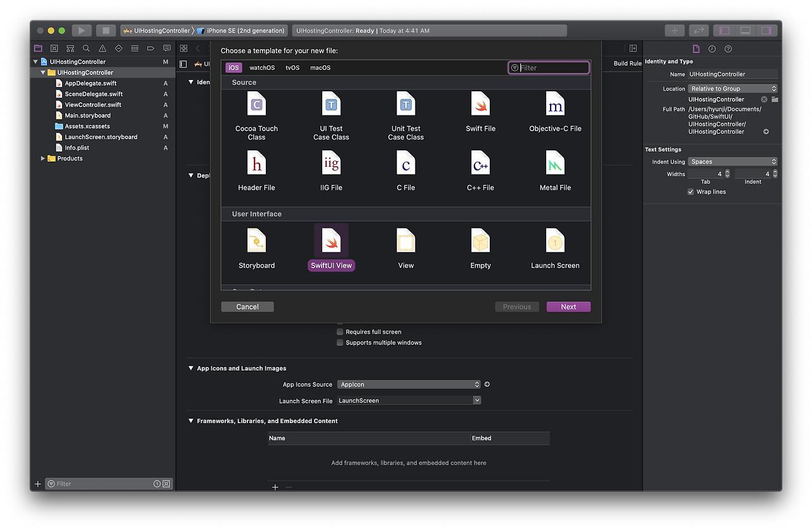Switch to the watchOS platform tab
812x531 pixels.
tap(262, 67)
